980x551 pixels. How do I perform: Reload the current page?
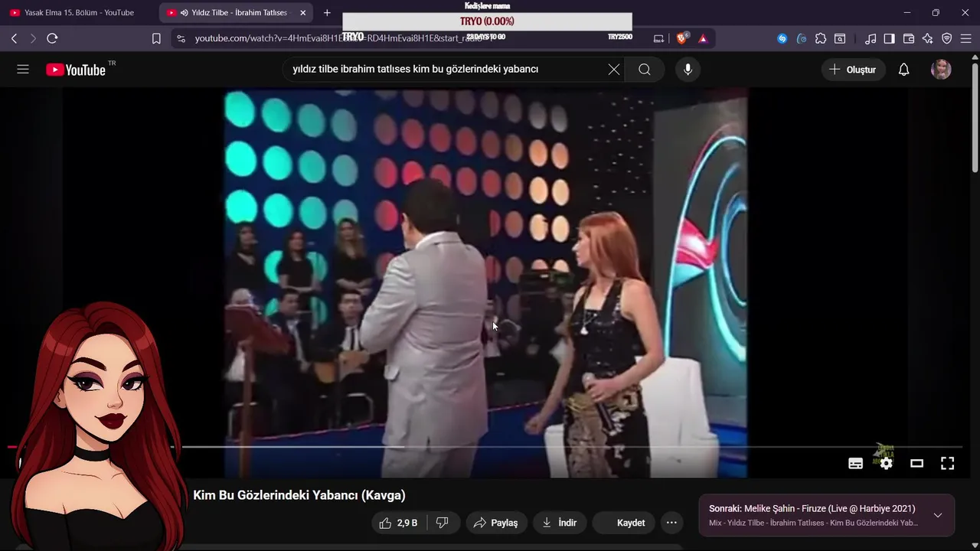pos(52,38)
